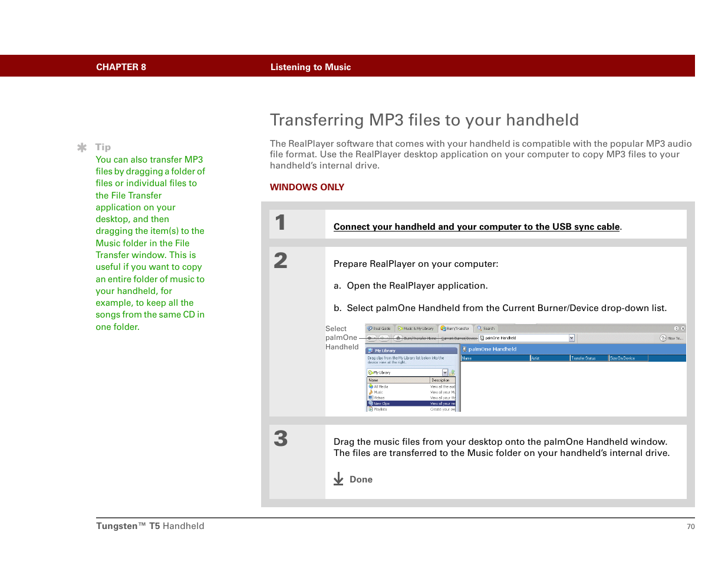The image size is (728, 562).
Task: Sort device list by Artist column
Action: (550, 358)
